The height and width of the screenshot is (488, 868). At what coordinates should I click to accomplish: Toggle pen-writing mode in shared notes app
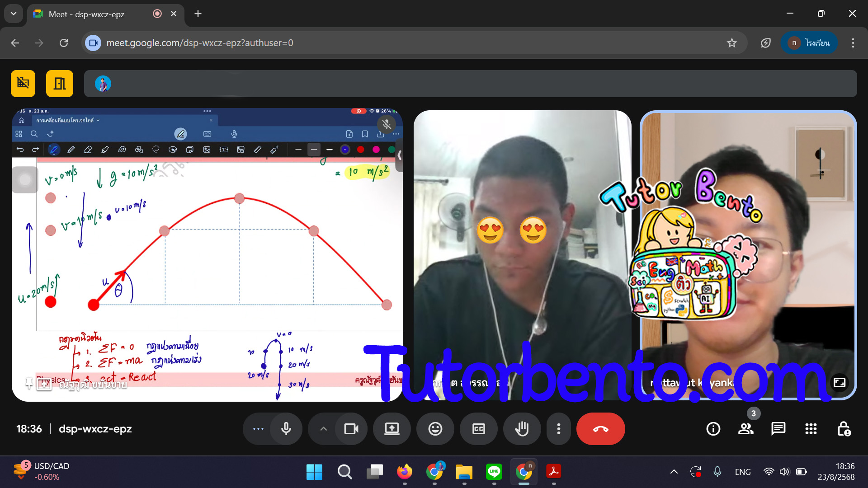click(180, 134)
